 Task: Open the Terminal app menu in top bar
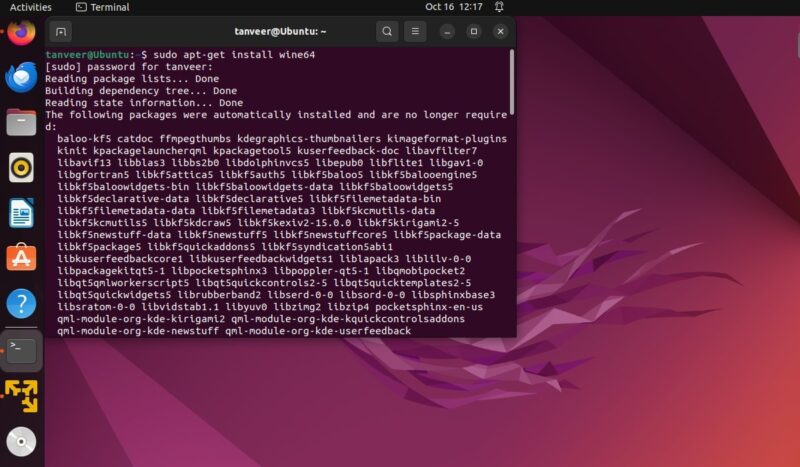click(103, 7)
